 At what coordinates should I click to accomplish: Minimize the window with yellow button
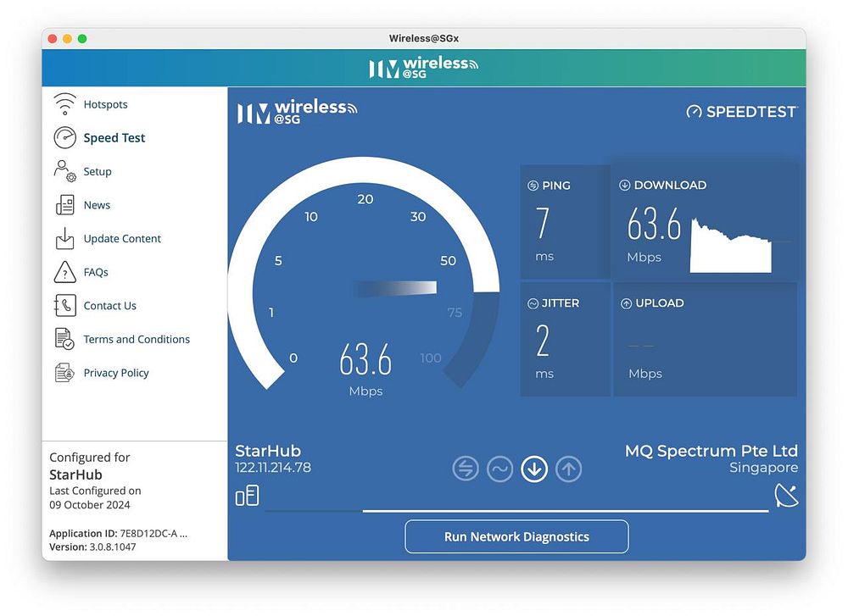(67, 38)
